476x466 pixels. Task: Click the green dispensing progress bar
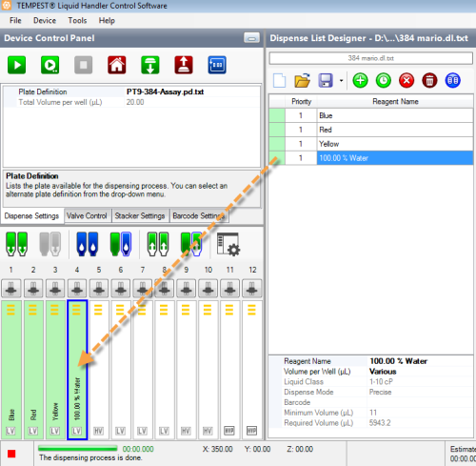[x=78, y=449]
